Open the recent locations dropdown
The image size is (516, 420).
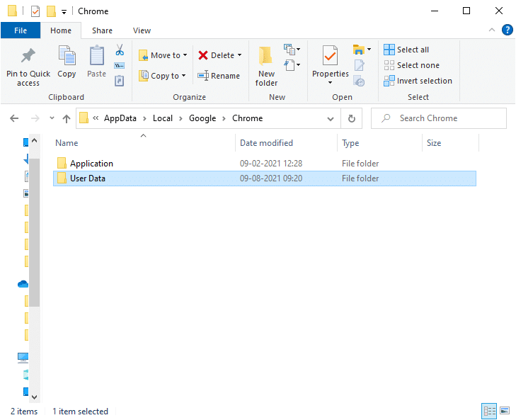[x=52, y=118]
